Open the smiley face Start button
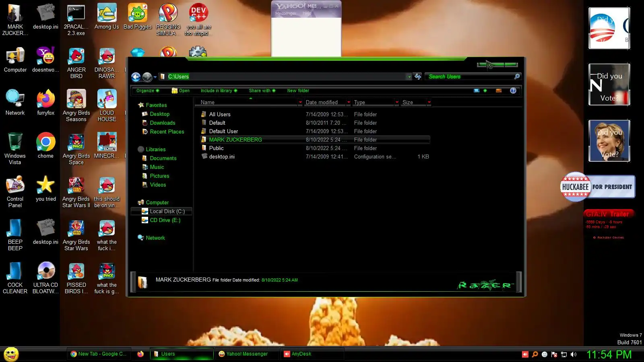The image size is (644, 362). click(x=11, y=354)
